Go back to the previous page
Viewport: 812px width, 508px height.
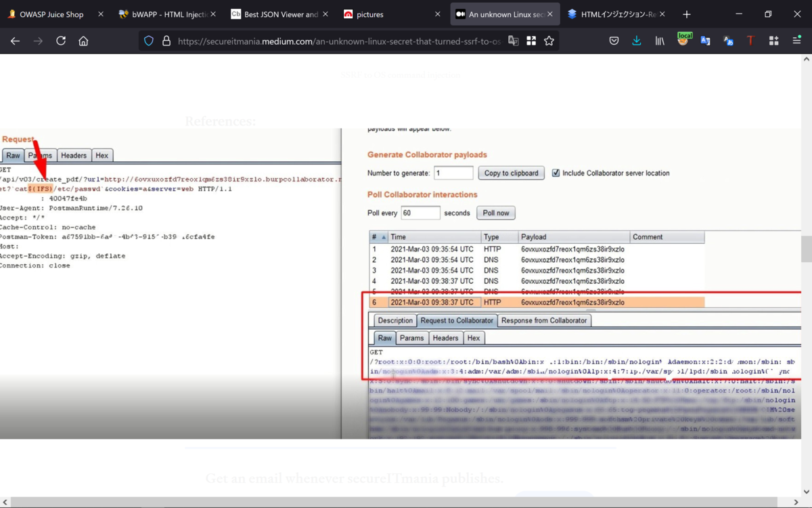click(15, 41)
